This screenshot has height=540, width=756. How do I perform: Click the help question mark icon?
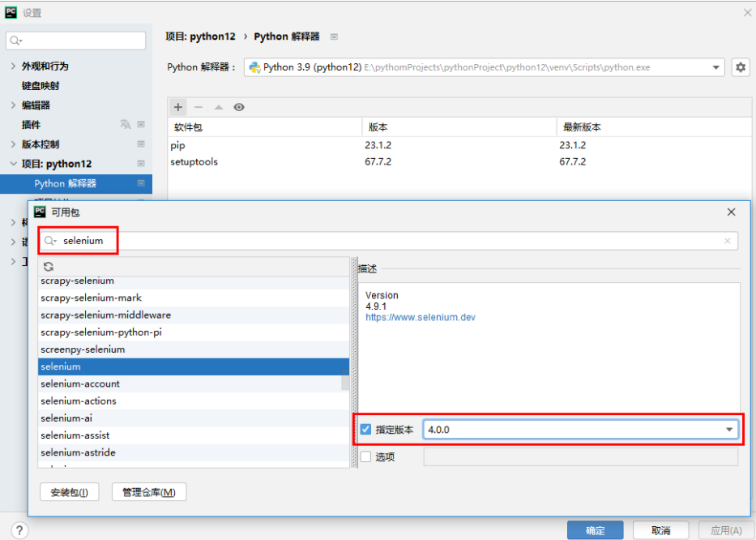pos(19,530)
